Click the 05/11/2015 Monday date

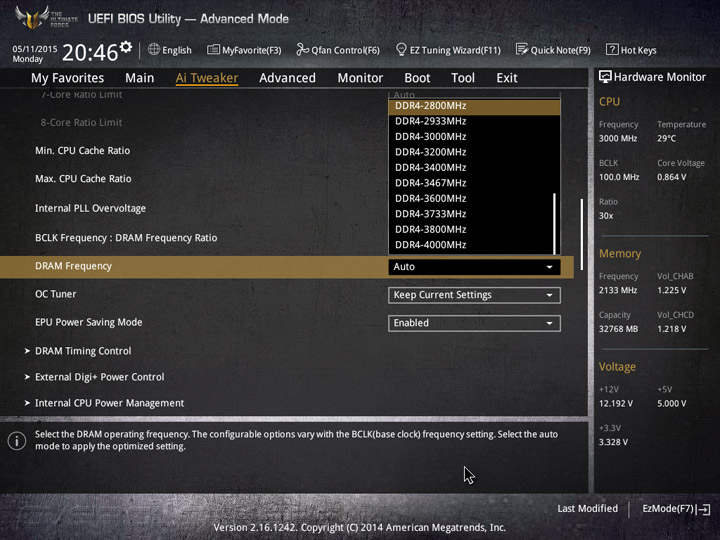click(x=35, y=54)
